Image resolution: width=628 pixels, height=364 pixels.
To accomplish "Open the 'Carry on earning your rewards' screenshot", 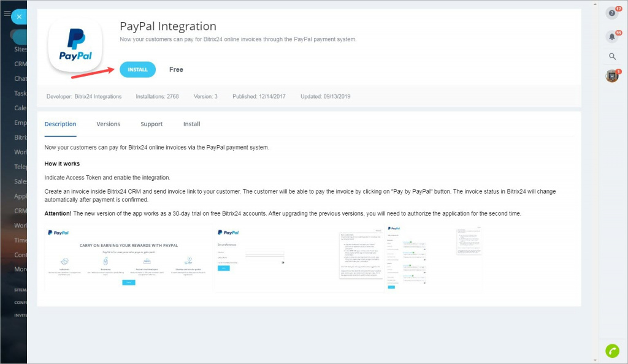I will coord(129,257).
